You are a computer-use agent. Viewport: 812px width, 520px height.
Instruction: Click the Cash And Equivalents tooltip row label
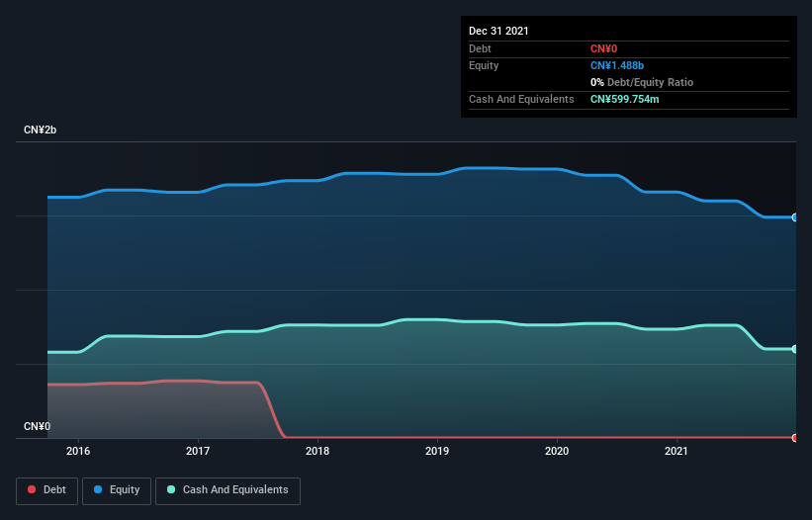click(521, 99)
